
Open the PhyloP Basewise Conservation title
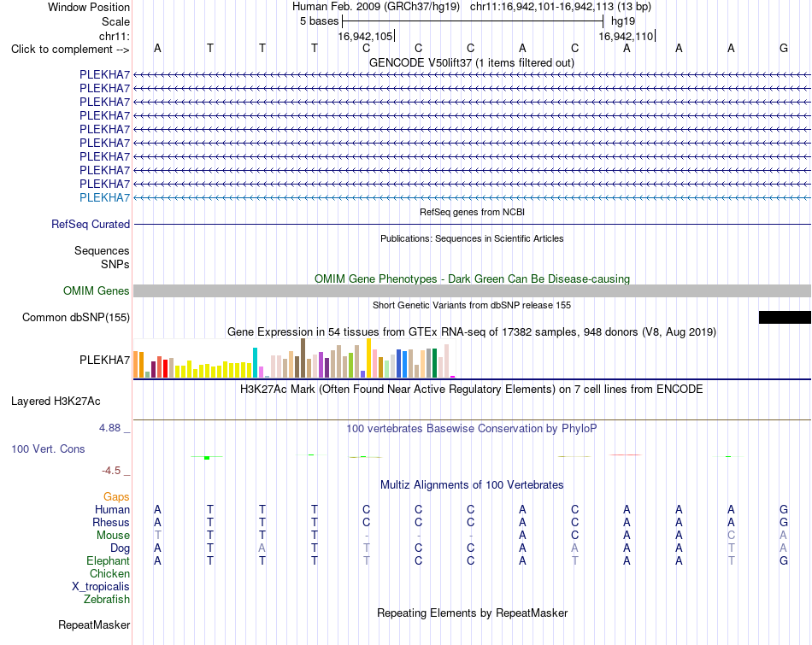pyautogui.click(x=471, y=429)
